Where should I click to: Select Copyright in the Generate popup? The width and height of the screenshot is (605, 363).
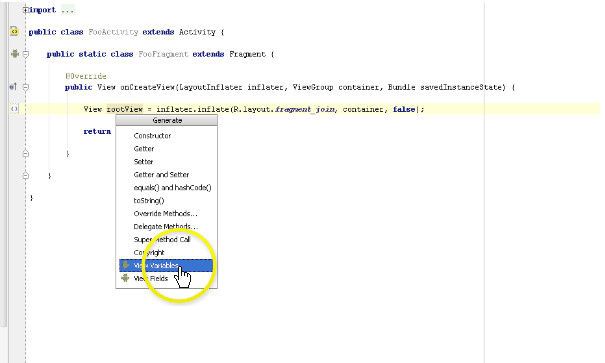(x=166, y=252)
